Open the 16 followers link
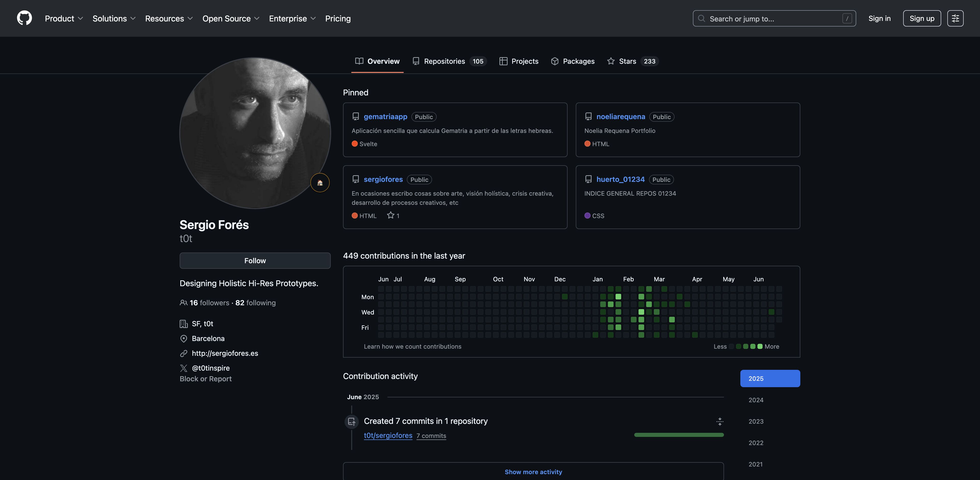The height and width of the screenshot is (480, 980). (x=209, y=302)
